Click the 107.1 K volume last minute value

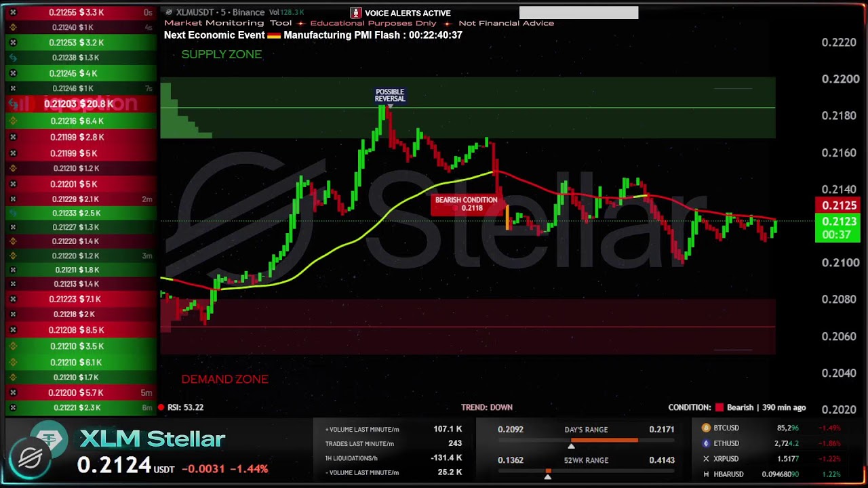(x=448, y=429)
